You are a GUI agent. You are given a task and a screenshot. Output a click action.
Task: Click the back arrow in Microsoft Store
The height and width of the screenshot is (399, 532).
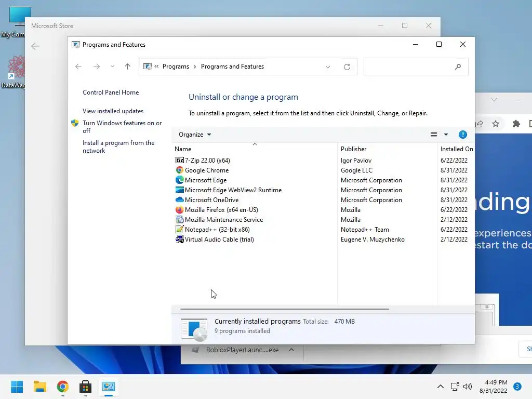tap(35, 46)
